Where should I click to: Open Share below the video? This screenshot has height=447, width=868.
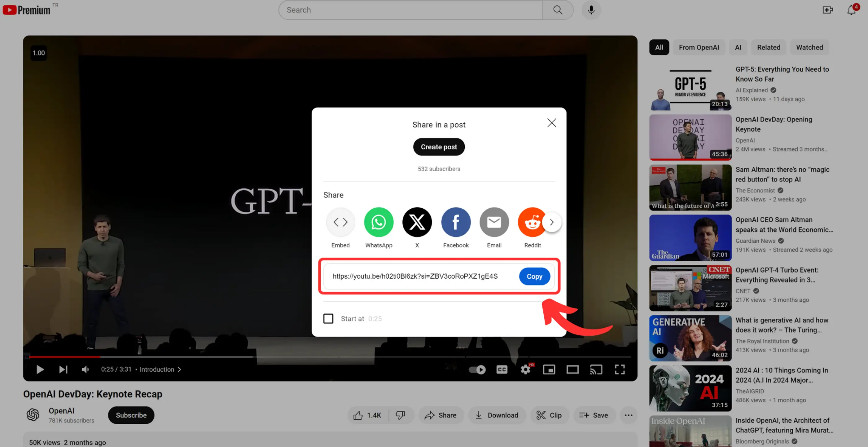point(441,415)
